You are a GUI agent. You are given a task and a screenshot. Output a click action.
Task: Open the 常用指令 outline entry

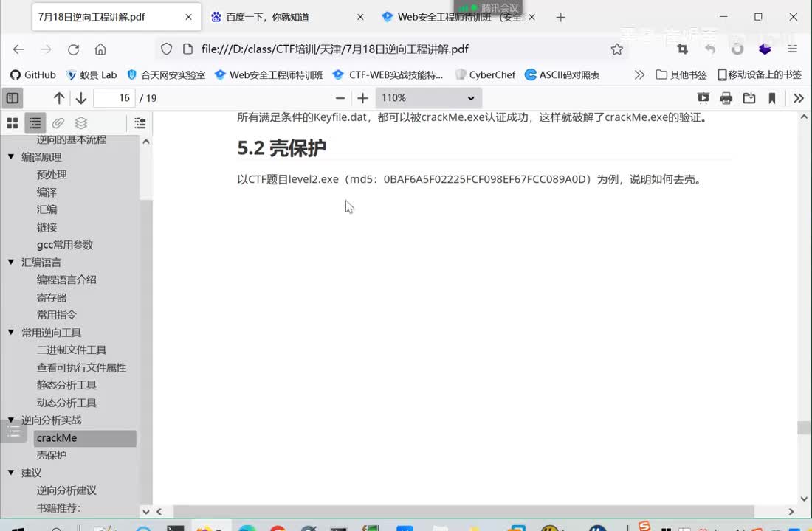[x=56, y=315]
